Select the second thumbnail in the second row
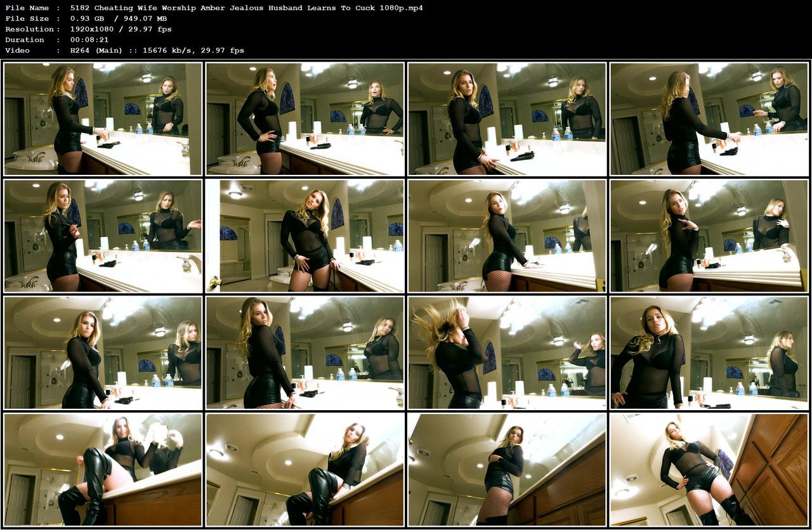The height and width of the screenshot is (530, 812). coord(305,236)
